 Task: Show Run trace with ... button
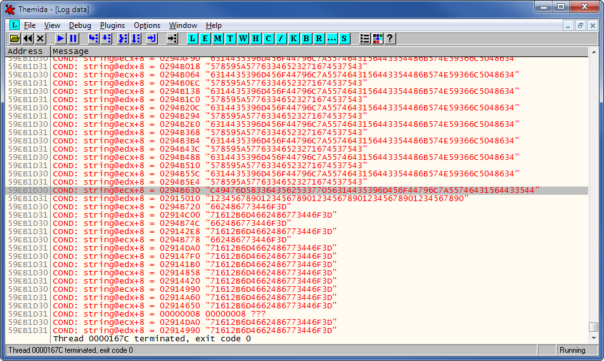pyautogui.click(x=332, y=39)
